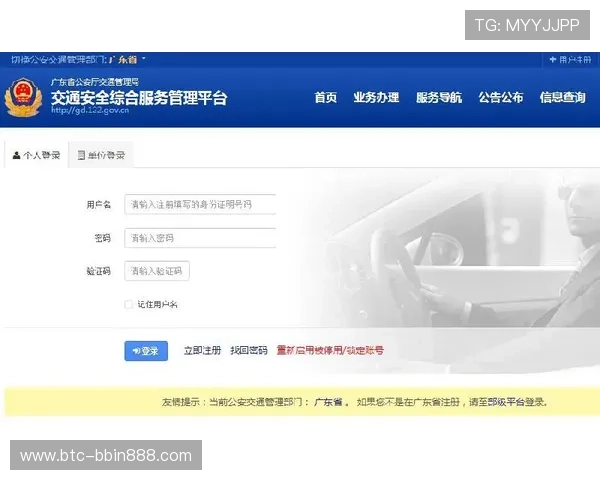
Task: Open the 广东省 department switch dropdown
Action: click(x=127, y=60)
